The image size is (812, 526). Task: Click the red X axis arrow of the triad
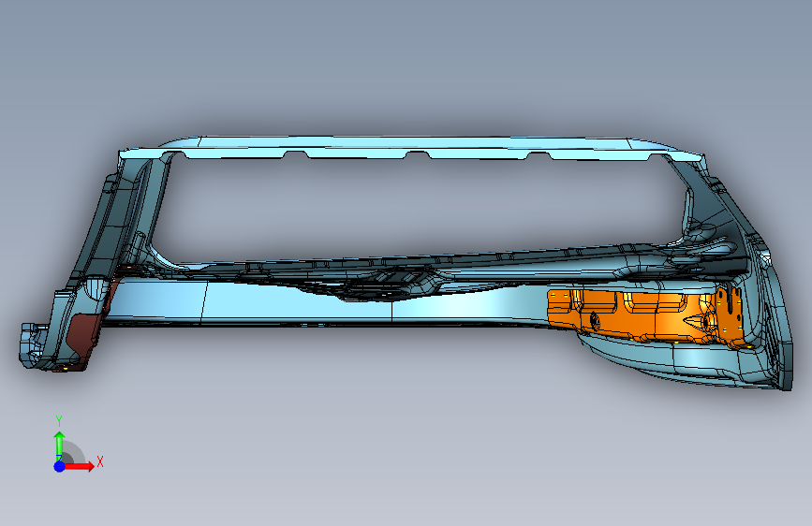tap(80, 466)
